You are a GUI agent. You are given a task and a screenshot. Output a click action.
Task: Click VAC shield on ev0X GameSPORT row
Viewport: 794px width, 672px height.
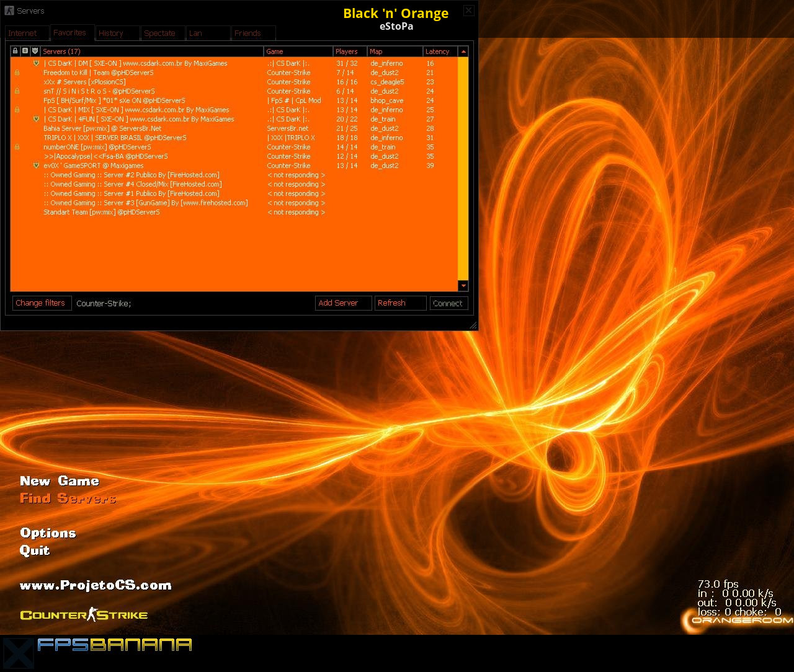[x=36, y=166]
